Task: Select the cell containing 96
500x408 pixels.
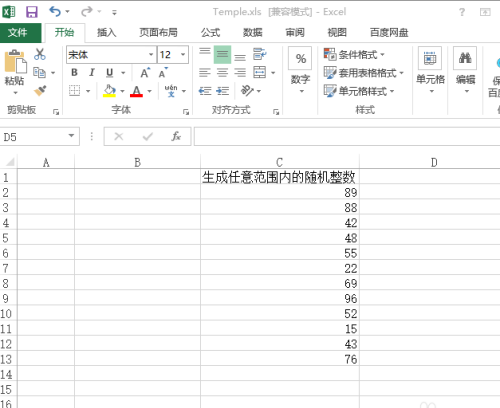Action: pyautogui.click(x=280, y=298)
